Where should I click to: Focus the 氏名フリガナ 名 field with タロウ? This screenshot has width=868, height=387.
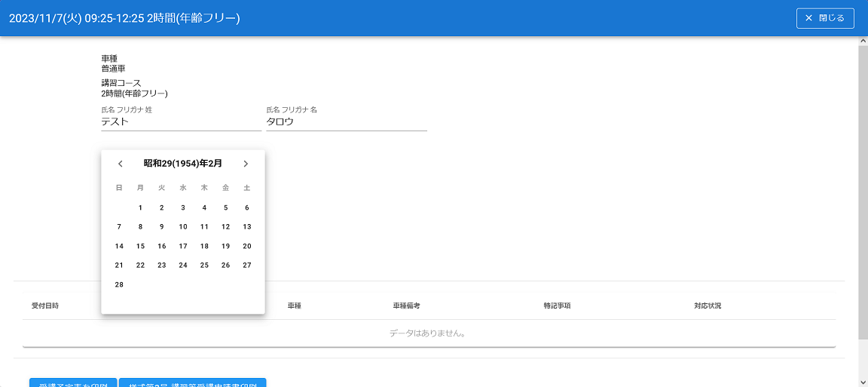pyautogui.click(x=346, y=121)
